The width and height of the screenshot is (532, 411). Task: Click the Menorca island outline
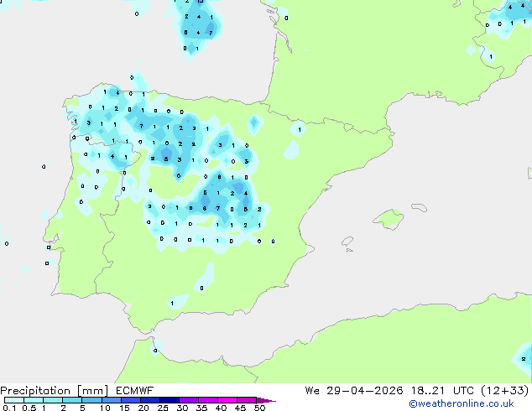pos(420,207)
